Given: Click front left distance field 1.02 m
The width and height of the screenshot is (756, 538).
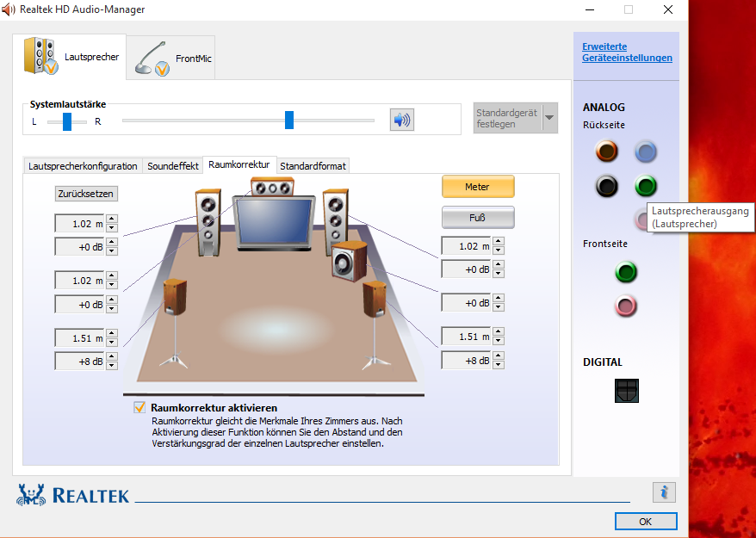Looking at the screenshot, I should 80,224.
